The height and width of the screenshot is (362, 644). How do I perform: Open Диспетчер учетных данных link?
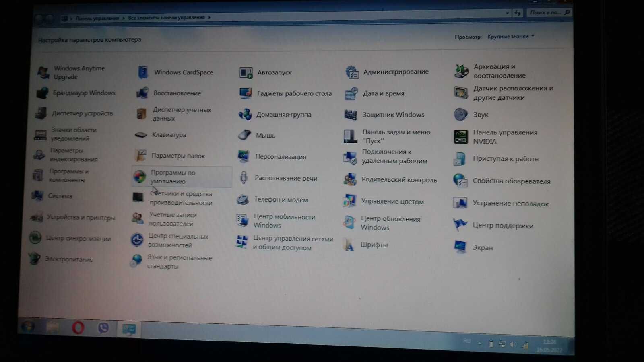pyautogui.click(x=182, y=114)
